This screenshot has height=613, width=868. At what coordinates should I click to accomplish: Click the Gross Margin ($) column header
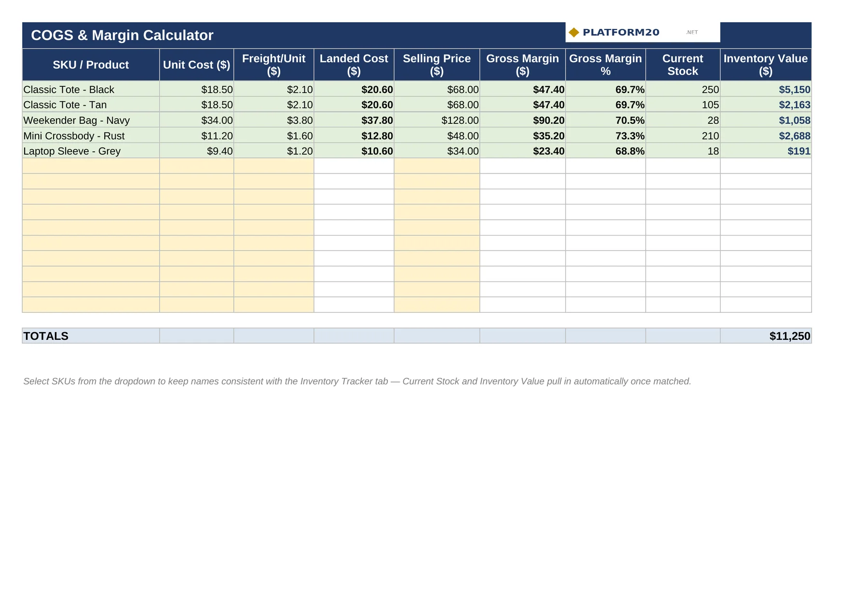click(x=523, y=65)
